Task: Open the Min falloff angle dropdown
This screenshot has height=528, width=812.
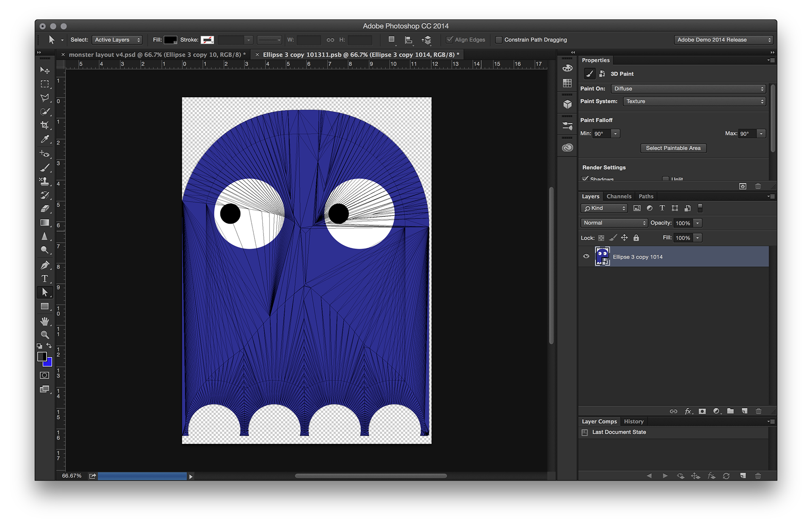Action: 616,134
